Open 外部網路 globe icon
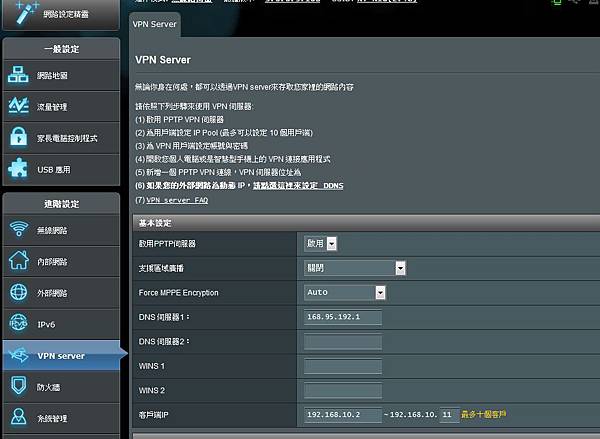600x439 pixels. point(19,292)
